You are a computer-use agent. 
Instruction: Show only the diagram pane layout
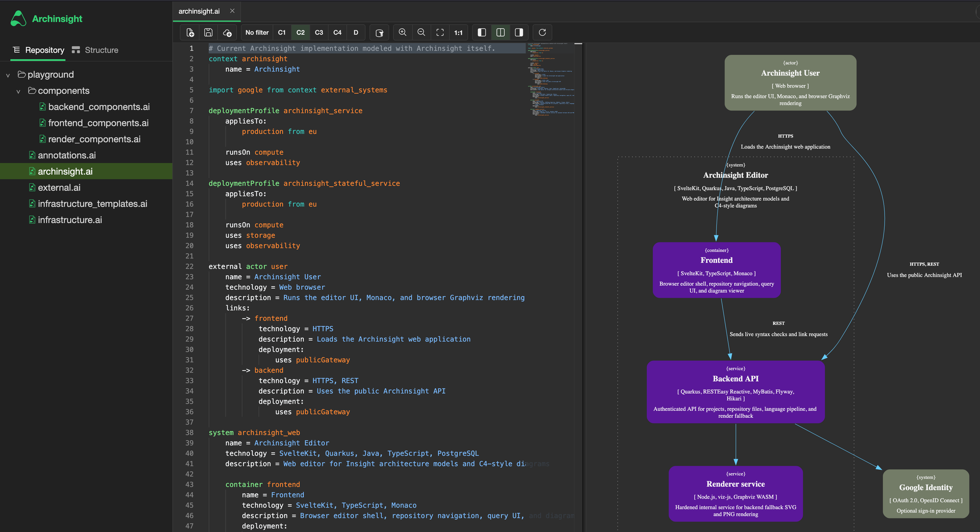519,32
